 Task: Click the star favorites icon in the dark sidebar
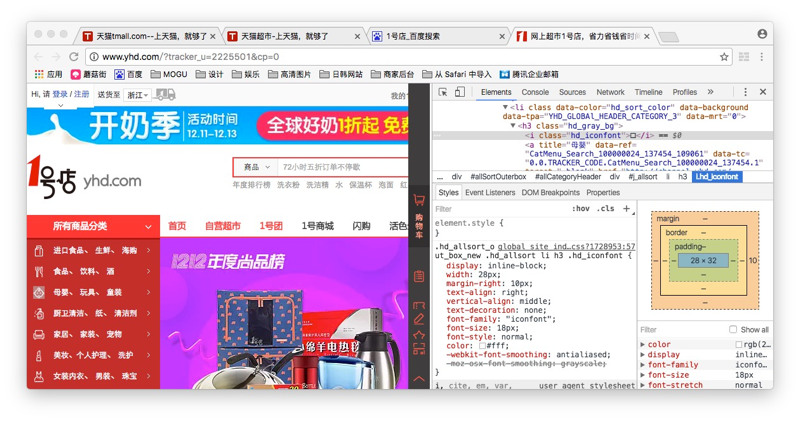419,335
